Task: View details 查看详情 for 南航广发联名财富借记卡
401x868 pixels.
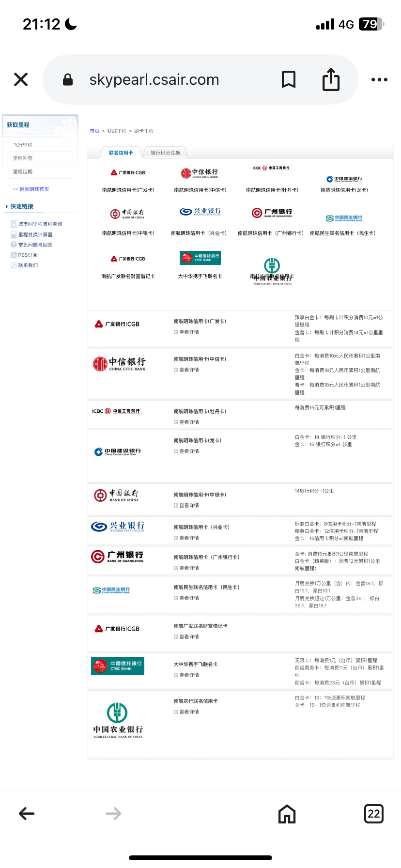Action: tap(186, 636)
